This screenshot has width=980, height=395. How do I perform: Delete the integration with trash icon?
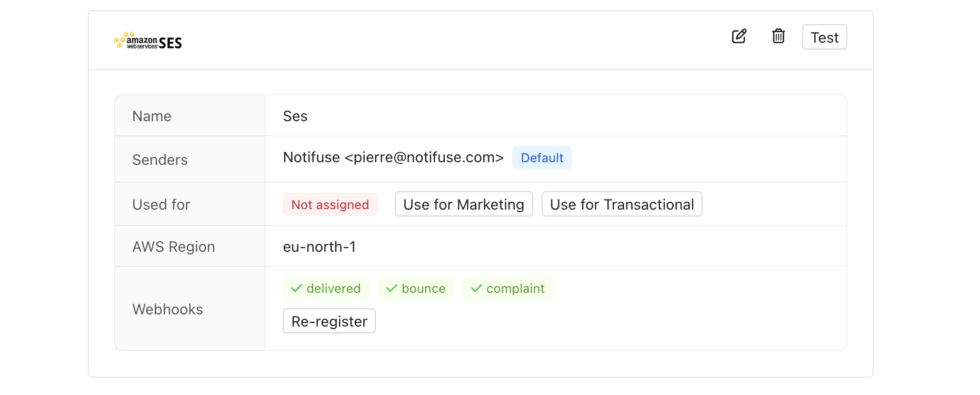pos(778,36)
